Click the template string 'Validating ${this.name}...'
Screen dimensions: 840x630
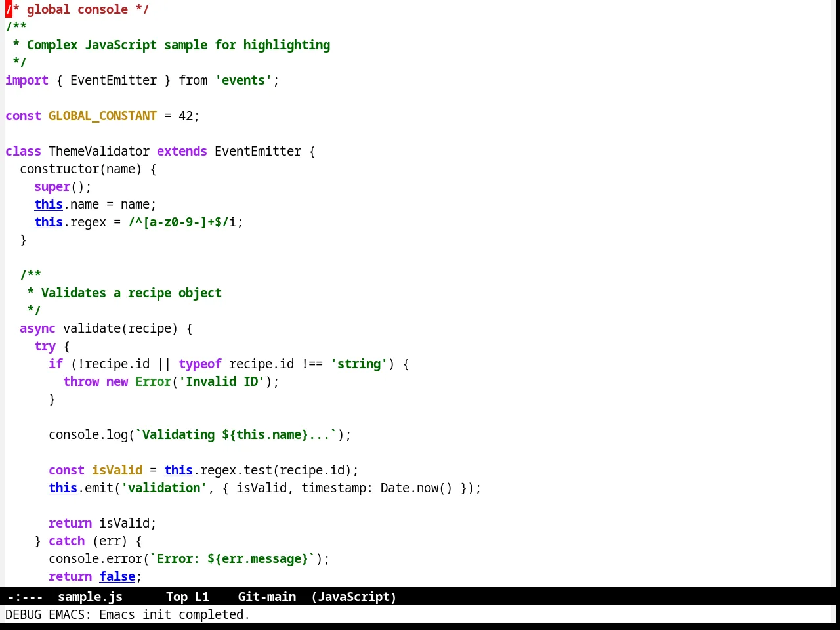tap(236, 434)
